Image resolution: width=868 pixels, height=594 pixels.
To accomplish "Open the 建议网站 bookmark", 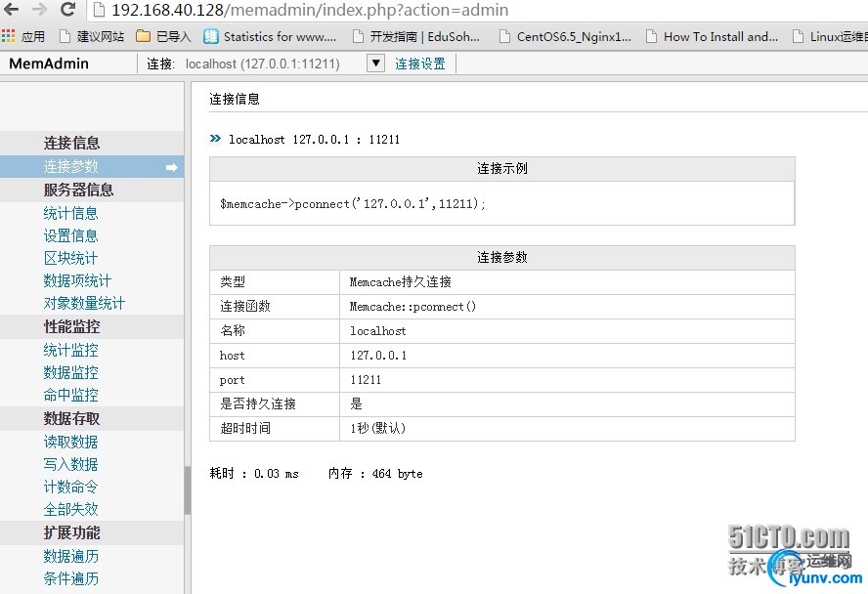I will point(92,36).
